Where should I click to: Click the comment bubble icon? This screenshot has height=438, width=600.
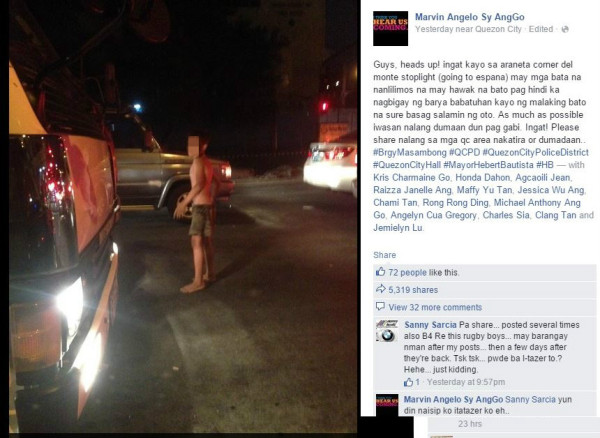pyautogui.click(x=380, y=306)
